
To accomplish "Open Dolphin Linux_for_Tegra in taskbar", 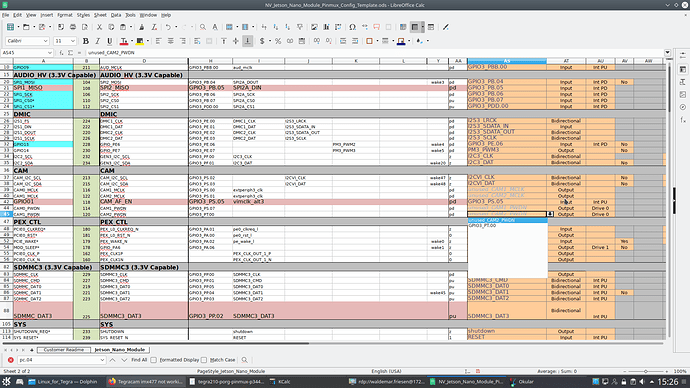I will pos(63,382).
